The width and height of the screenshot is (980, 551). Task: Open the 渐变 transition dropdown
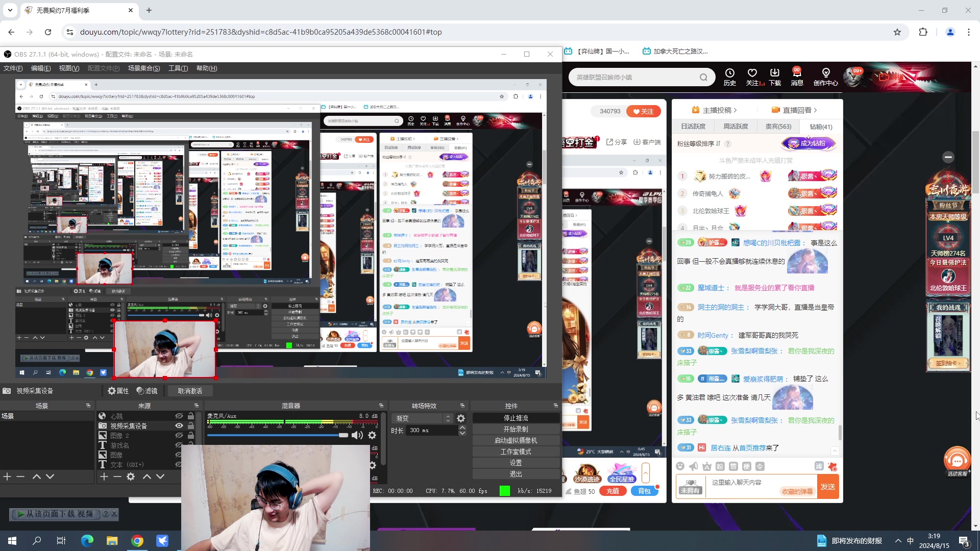pyautogui.click(x=423, y=418)
